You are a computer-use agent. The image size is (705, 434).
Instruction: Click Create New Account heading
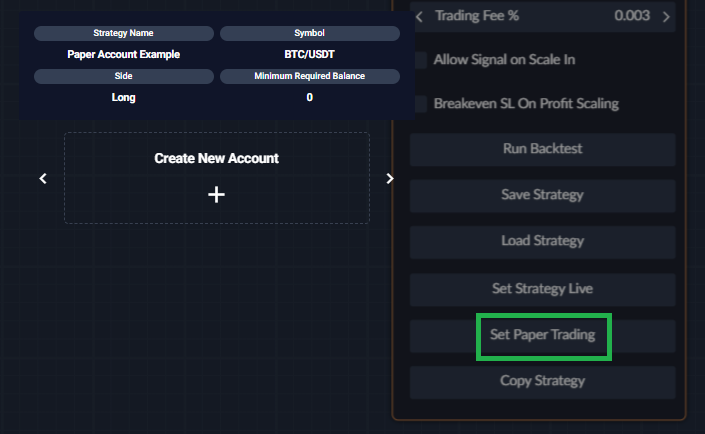point(216,158)
